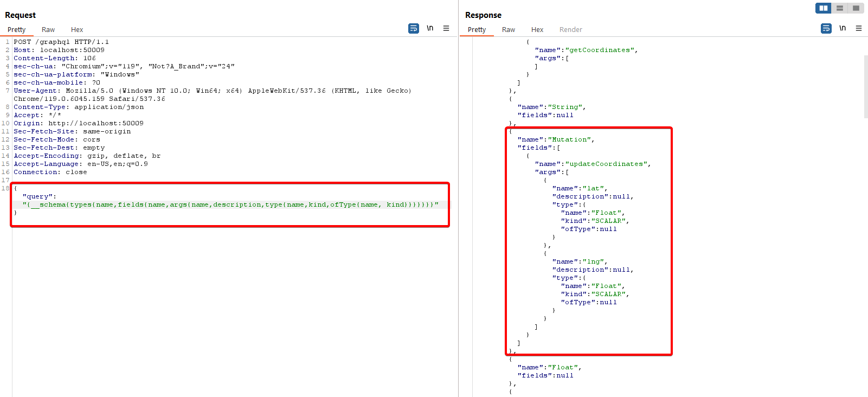Image resolution: width=868 pixels, height=397 pixels.
Task: Switch to top-bottom split layout
Action: pos(839,8)
